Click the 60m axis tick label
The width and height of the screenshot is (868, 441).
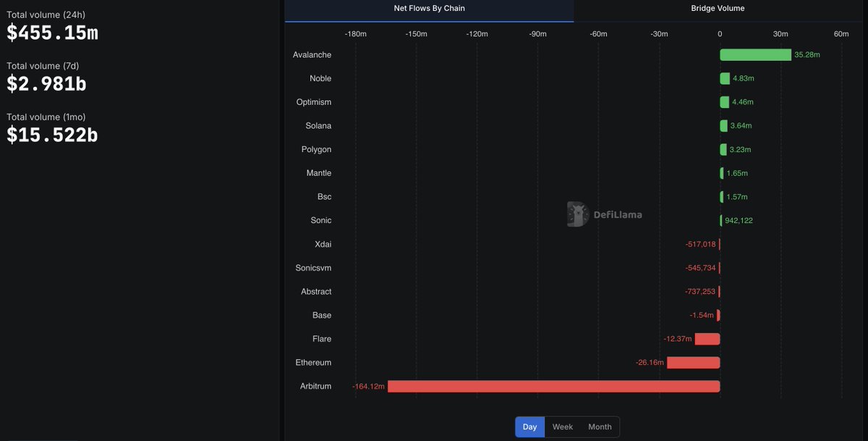tap(841, 34)
